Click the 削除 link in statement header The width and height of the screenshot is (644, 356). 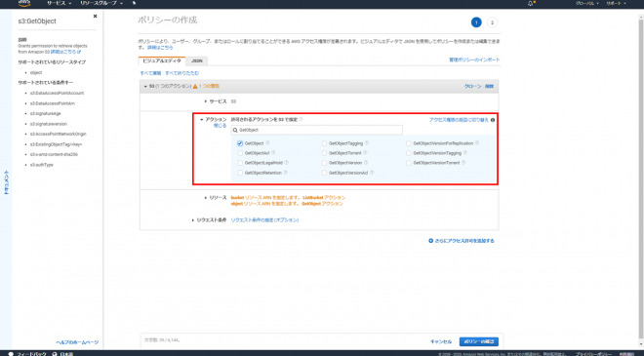489,86
